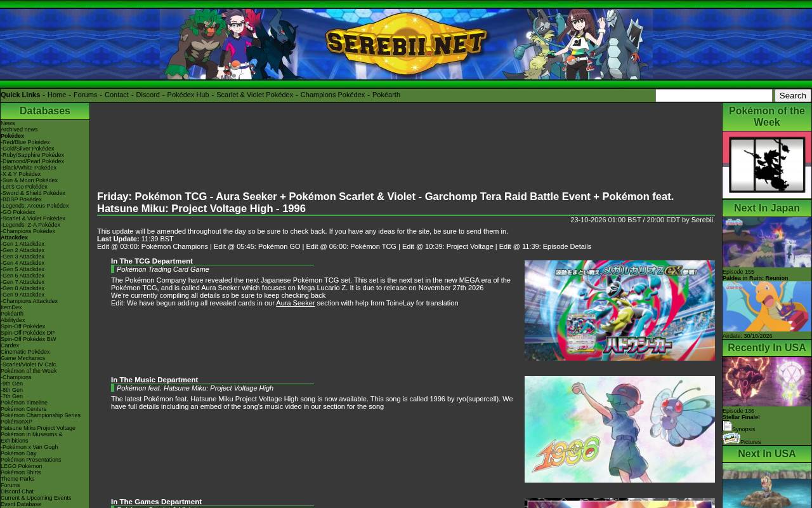
Task: Open Discord Chat in the sidebar
Action: [x=17, y=491]
